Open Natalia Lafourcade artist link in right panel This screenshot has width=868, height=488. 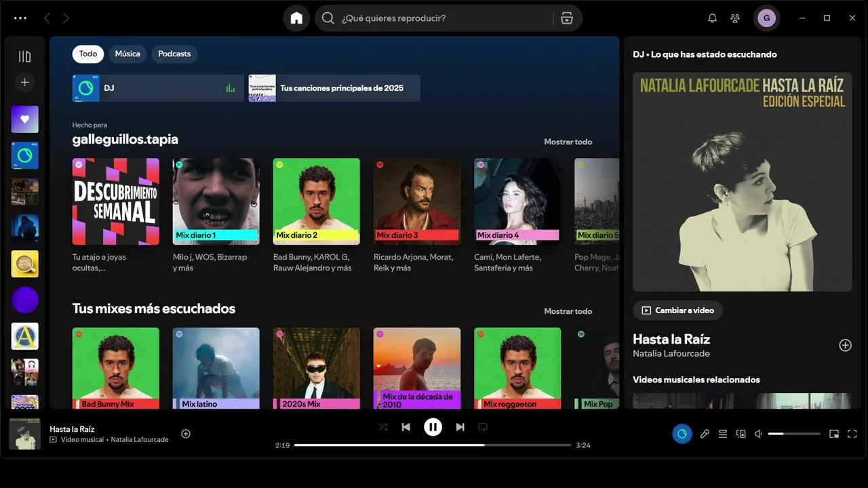point(671,354)
